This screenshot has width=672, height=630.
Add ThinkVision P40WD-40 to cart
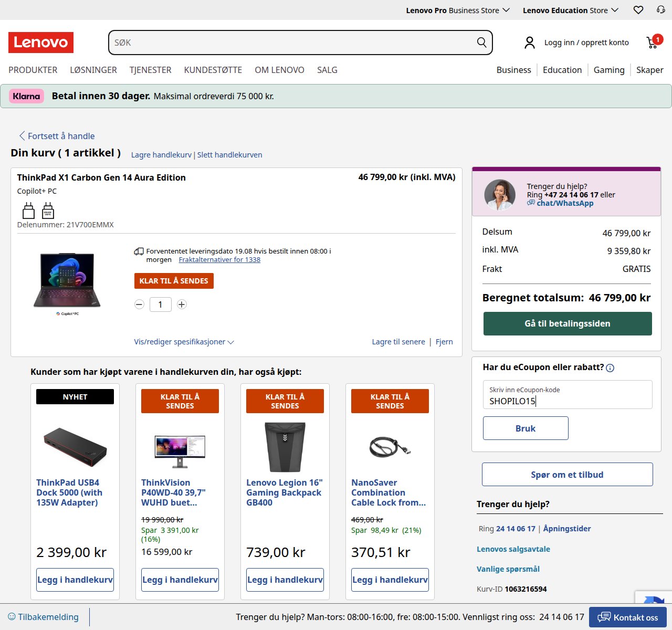180,580
